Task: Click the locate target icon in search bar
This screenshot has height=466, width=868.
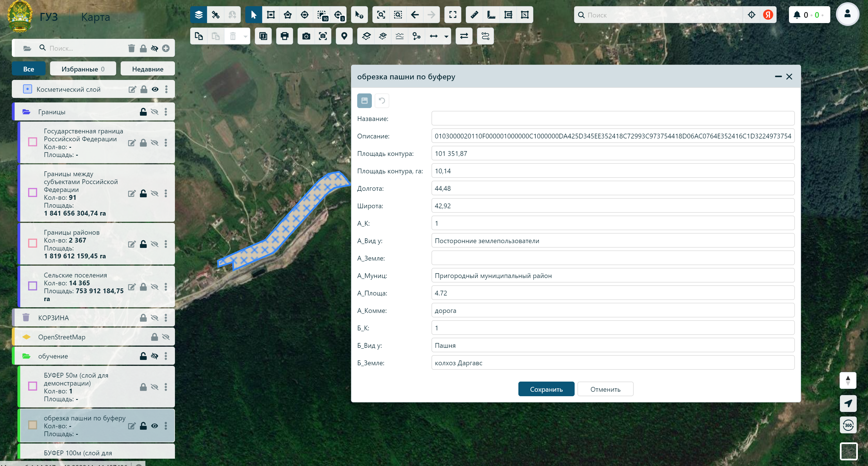Action: [x=751, y=15]
